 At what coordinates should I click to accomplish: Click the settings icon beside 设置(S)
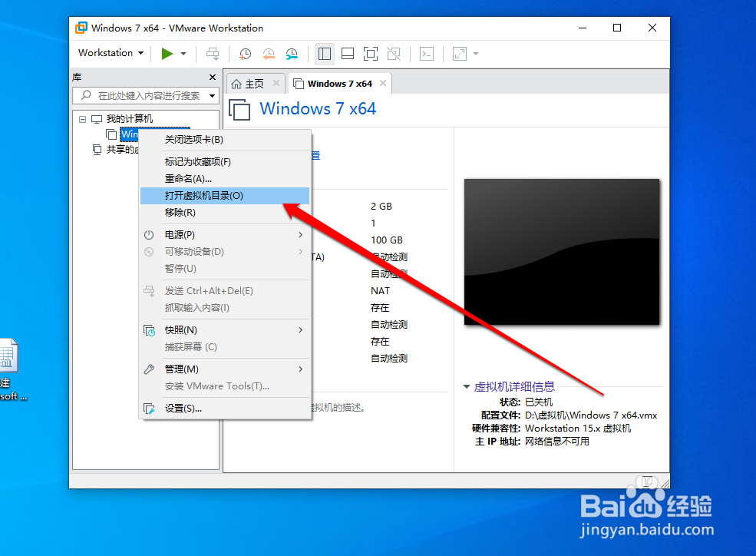(x=149, y=409)
